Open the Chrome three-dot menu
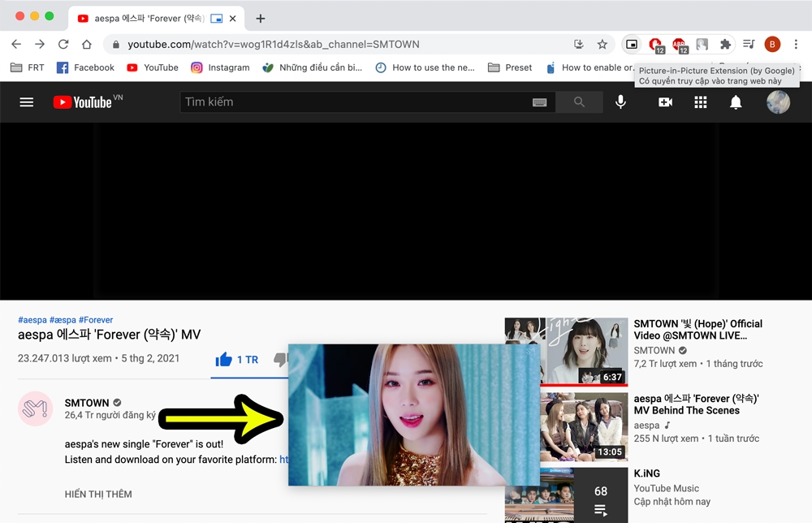 click(x=794, y=44)
